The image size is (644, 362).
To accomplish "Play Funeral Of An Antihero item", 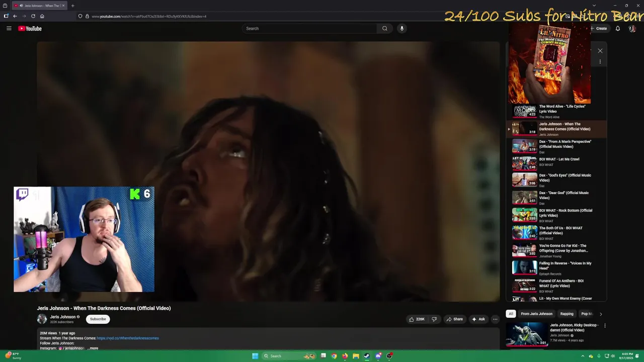I will coord(556,286).
